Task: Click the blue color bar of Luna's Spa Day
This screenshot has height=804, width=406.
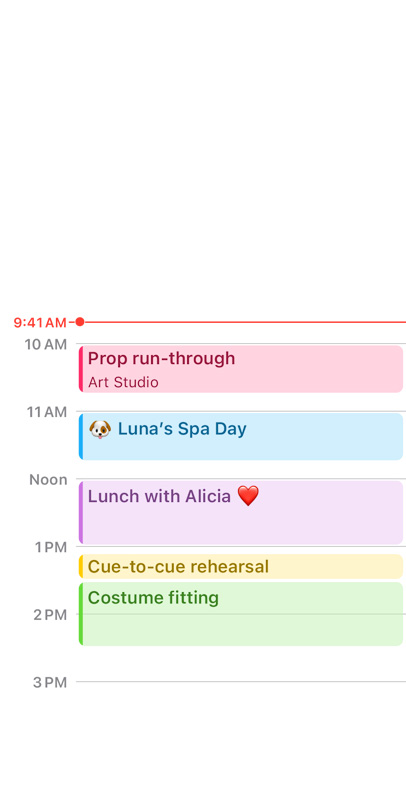Action: (81, 436)
